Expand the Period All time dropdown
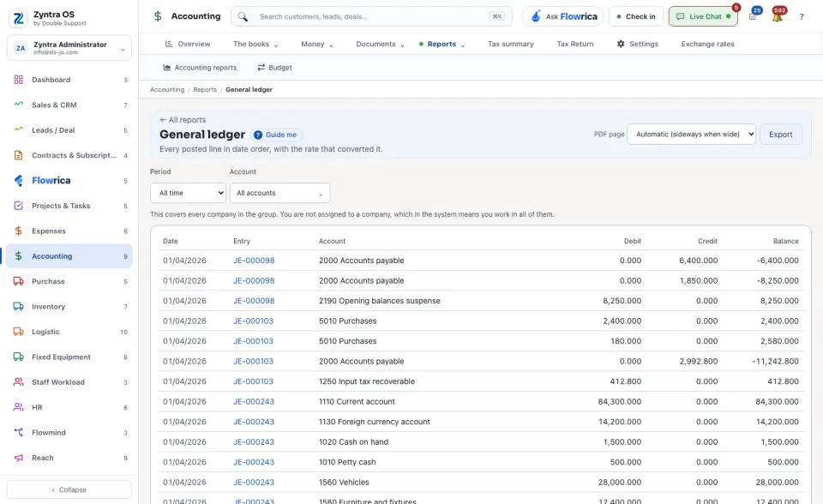Screen dimensions: 823x504 (188, 193)
